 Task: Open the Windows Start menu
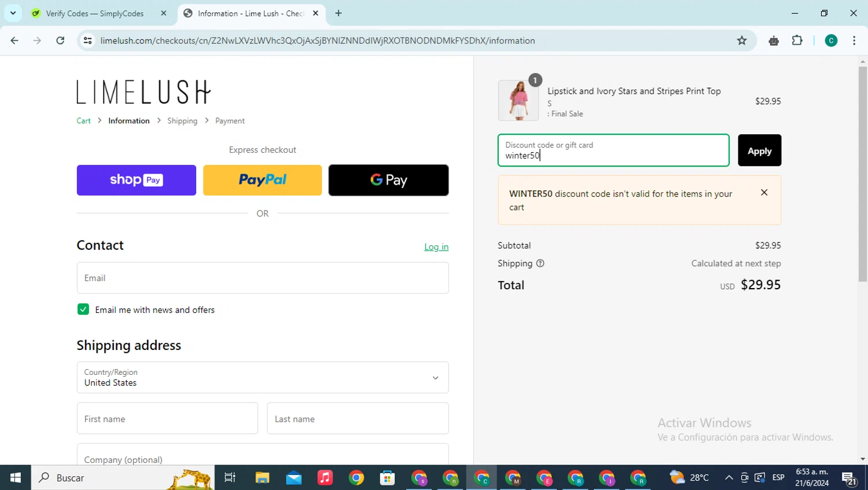click(16, 478)
